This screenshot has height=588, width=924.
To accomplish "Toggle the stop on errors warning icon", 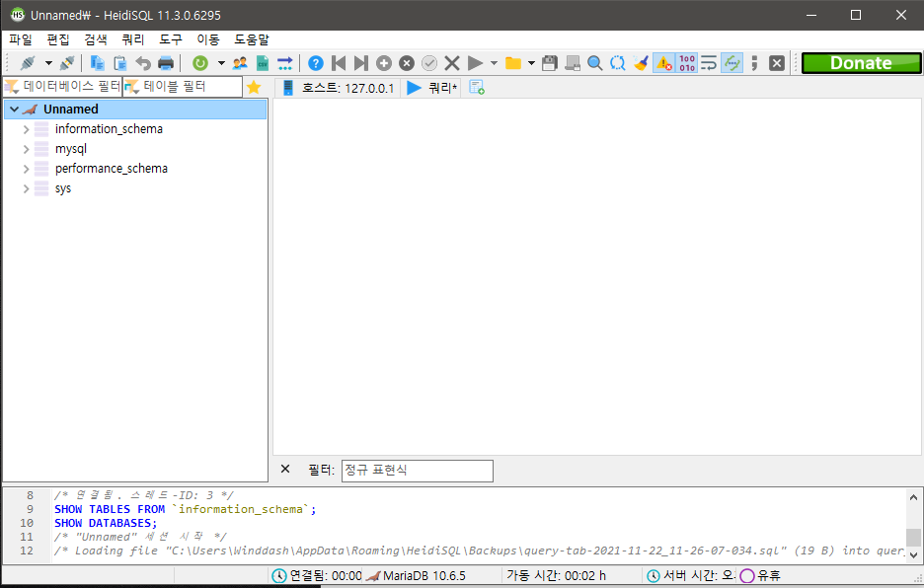I will (663, 63).
